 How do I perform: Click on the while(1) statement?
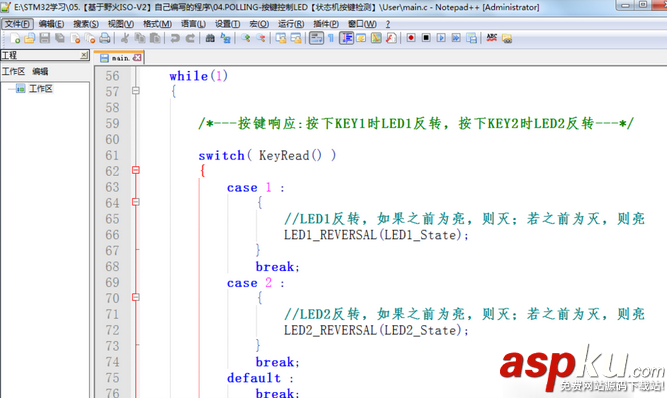[199, 76]
